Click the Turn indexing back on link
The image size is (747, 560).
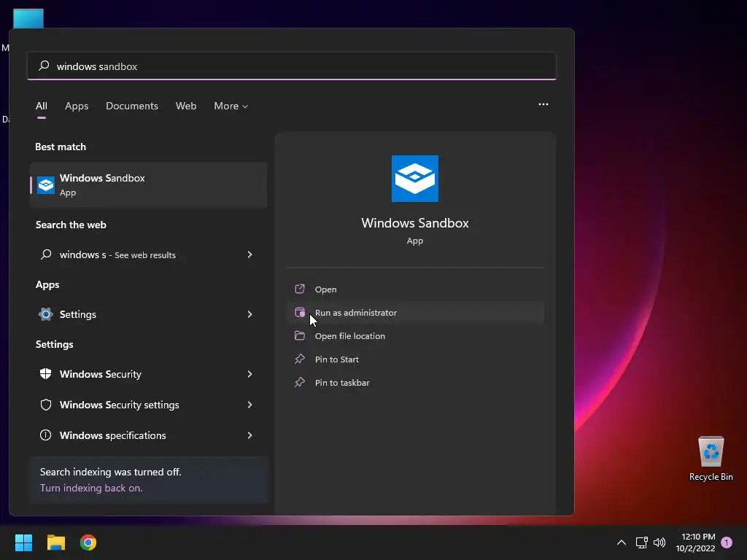point(91,488)
